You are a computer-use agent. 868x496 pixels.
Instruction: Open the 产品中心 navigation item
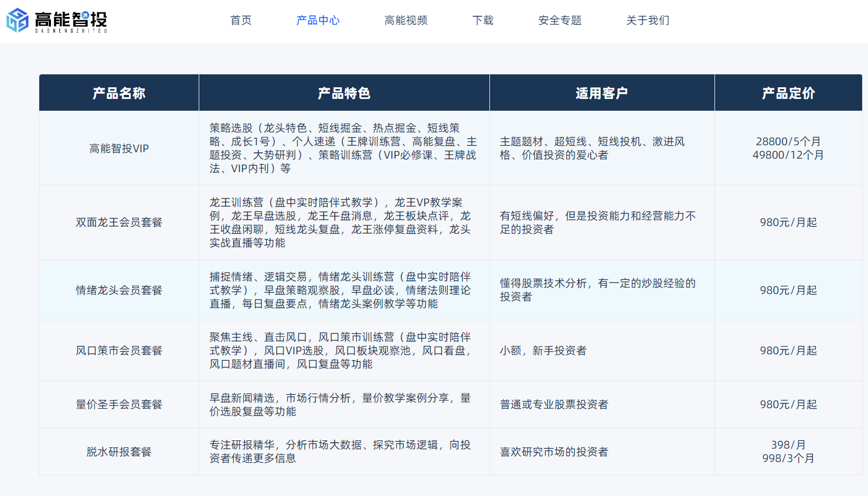pyautogui.click(x=318, y=20)
